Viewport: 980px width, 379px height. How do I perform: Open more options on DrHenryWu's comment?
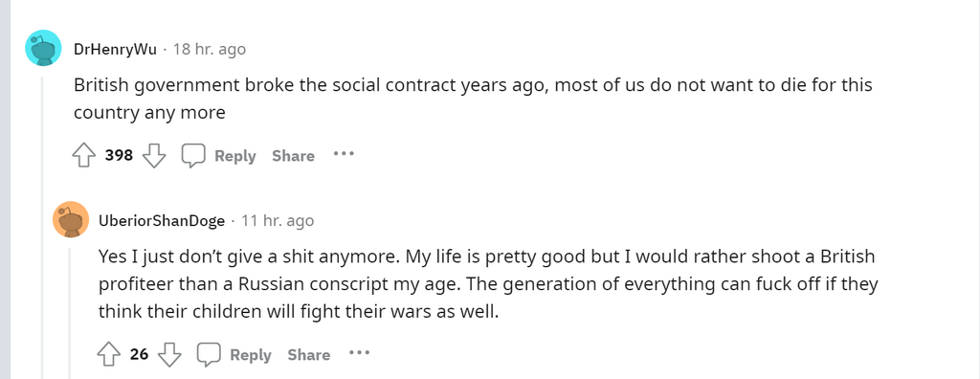(344, 153)
